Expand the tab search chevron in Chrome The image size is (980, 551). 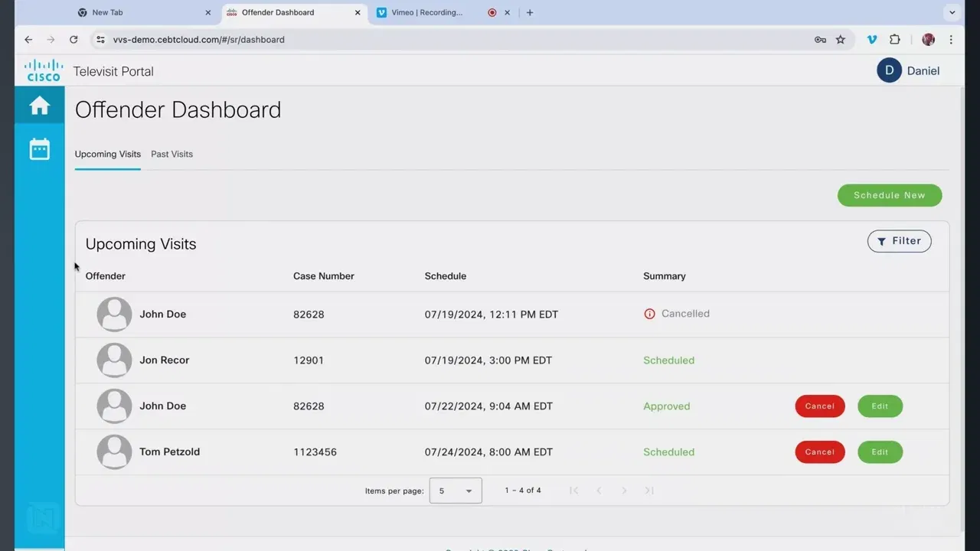click(952, 12)
